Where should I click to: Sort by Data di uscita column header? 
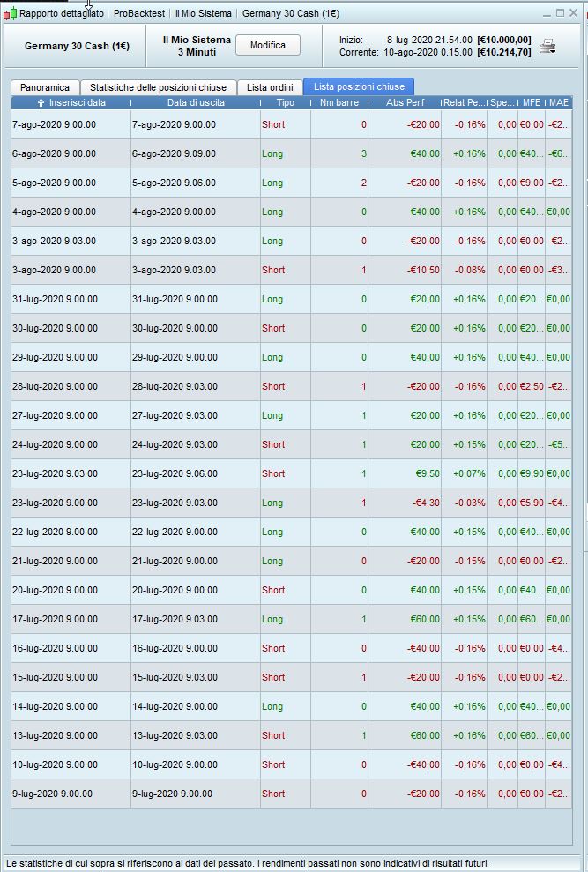pyautogui.click(x=196, y=103)
